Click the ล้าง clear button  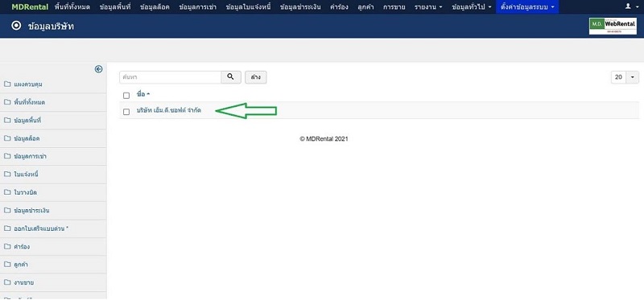coord(256,77)
